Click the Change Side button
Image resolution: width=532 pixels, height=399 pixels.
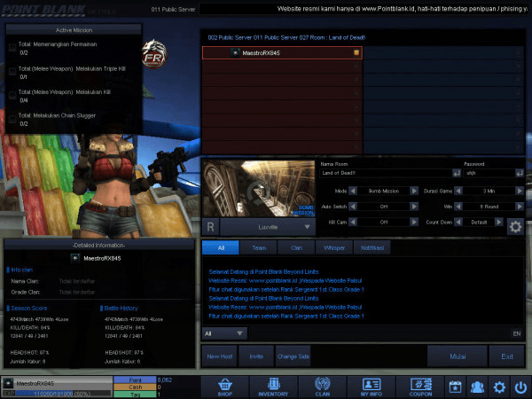pyautogui.click(x=293, y=356)
